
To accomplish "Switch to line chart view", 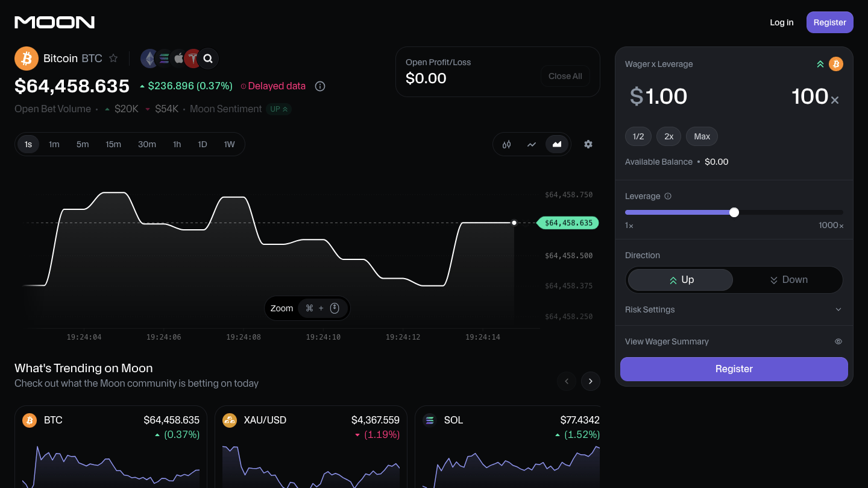I will coord(532,144).
